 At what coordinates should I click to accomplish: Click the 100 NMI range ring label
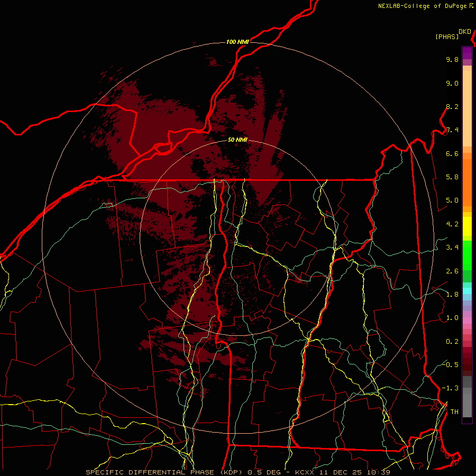[x=237, y=42]
